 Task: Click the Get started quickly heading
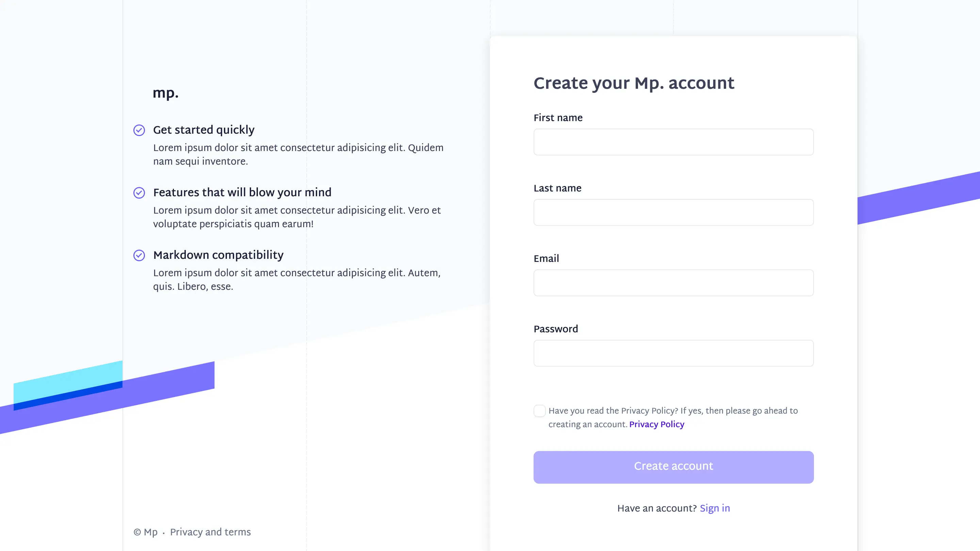[x=204, y=130]
